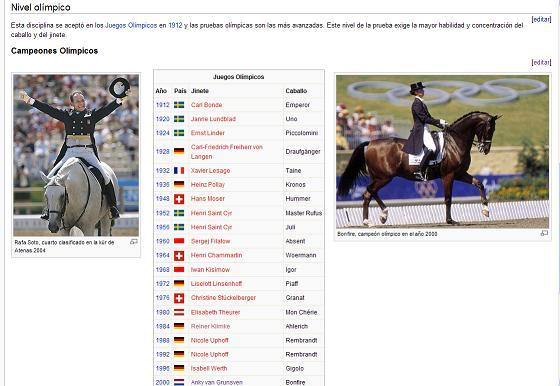Click the French flag in the 1932 row
This screenshot has width=560, height=386.
point(179,171)
